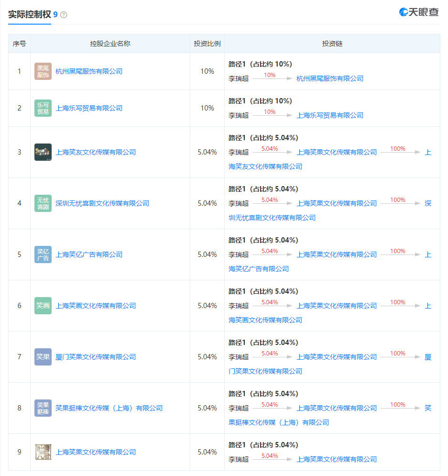Viewport: 448px width, 476px height.
Task: Click the 上海笑友文化传媒 company logo thumbnail
Action: (x=43, y=152)
